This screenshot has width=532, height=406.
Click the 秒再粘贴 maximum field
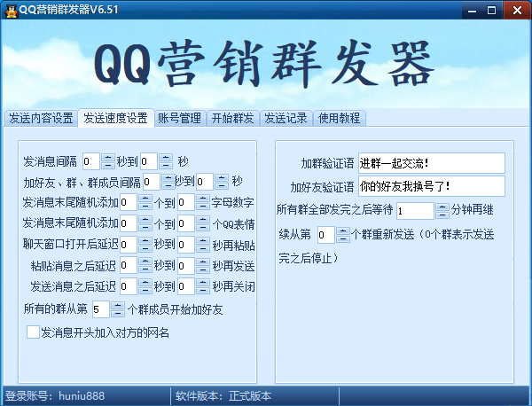pyautogui.click(x=186, y=245)
